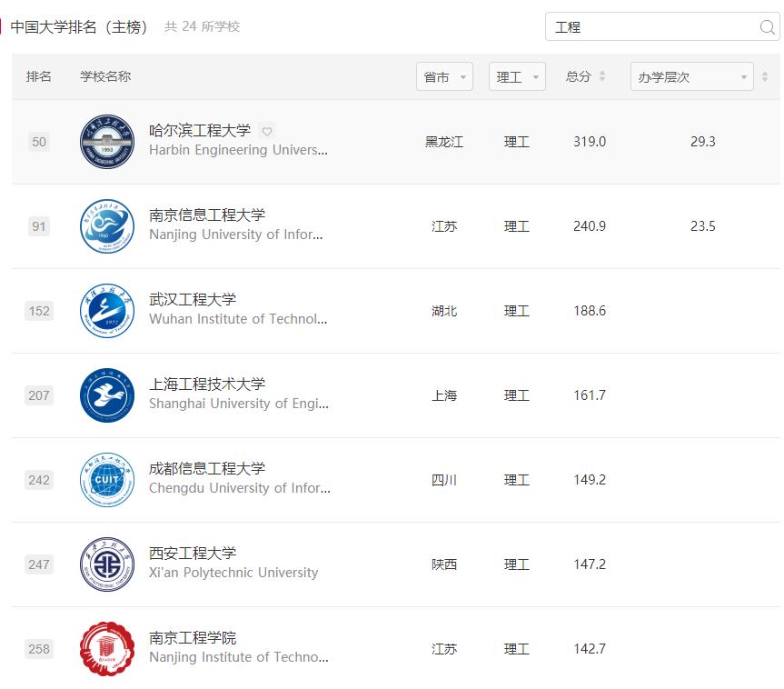This screenshot has height=689, width=784.
Task: Click the CUIT logo of Chengdu University
Action: click(106, 480)
